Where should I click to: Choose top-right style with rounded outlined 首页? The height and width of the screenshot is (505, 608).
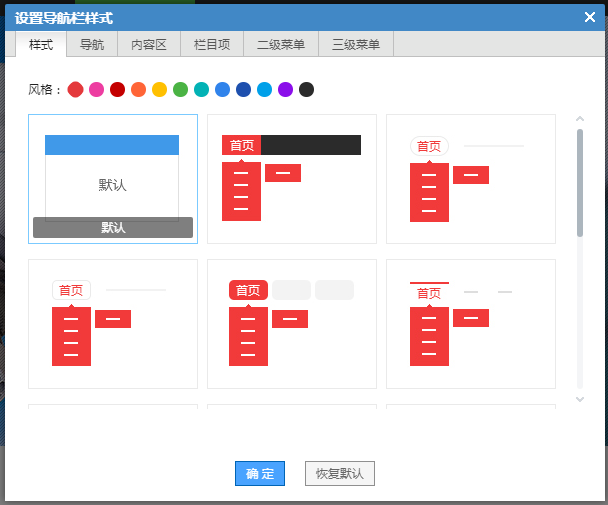click(471, 179)
